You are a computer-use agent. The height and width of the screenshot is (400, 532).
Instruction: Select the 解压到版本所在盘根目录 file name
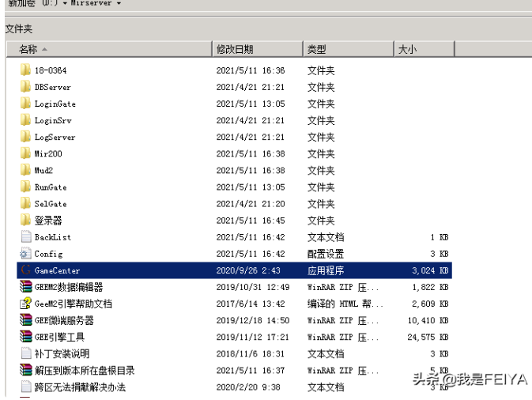tap(85, 370)
